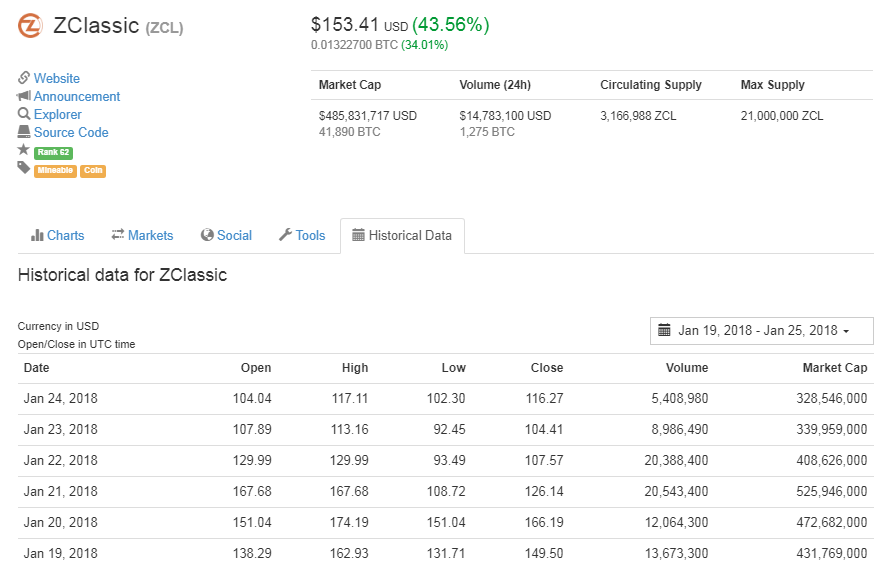Click the wrench icon on Tools tab
The image size is (885, 581).
(x=285, y=235)
